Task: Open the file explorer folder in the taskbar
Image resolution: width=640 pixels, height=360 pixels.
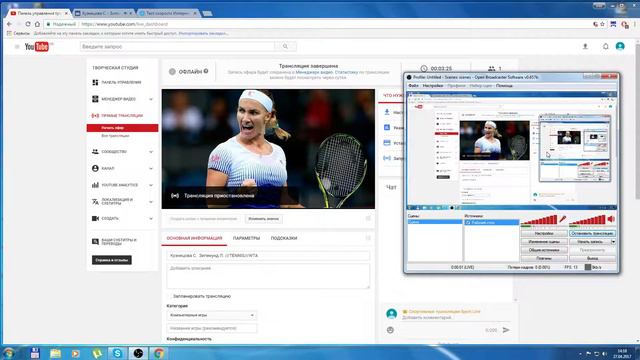Action: click(x=55, y=353)
